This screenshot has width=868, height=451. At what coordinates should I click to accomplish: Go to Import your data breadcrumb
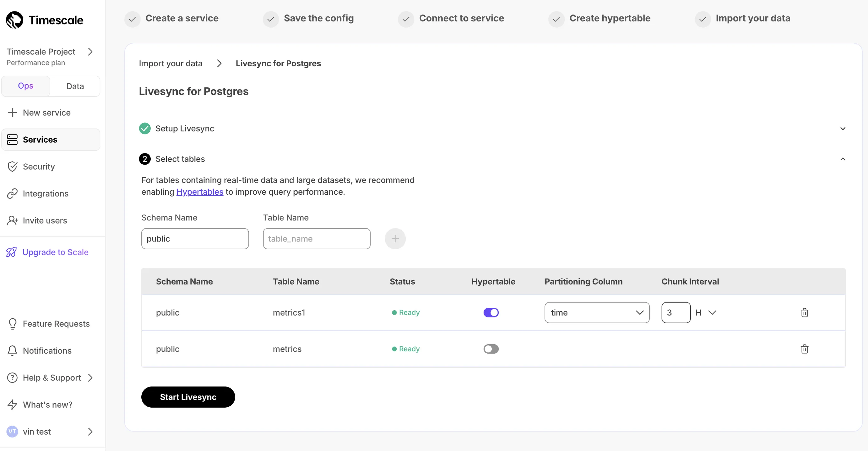[x=170, y=63]
